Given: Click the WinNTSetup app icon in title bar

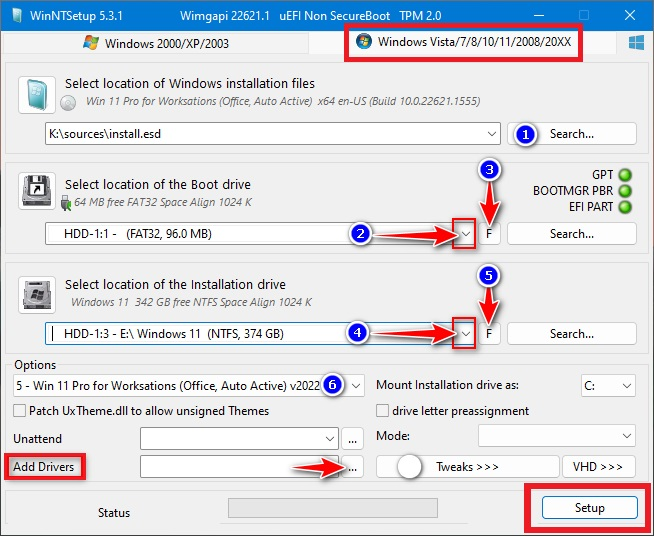Looking at the screenshot, I should tap(17, 15).
